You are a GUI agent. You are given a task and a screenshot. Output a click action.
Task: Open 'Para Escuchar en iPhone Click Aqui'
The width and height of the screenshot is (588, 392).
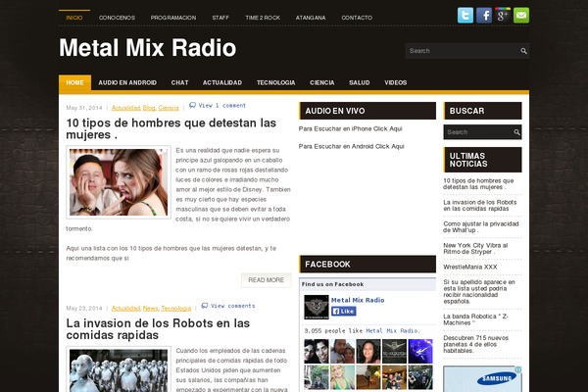pos(350,128)
